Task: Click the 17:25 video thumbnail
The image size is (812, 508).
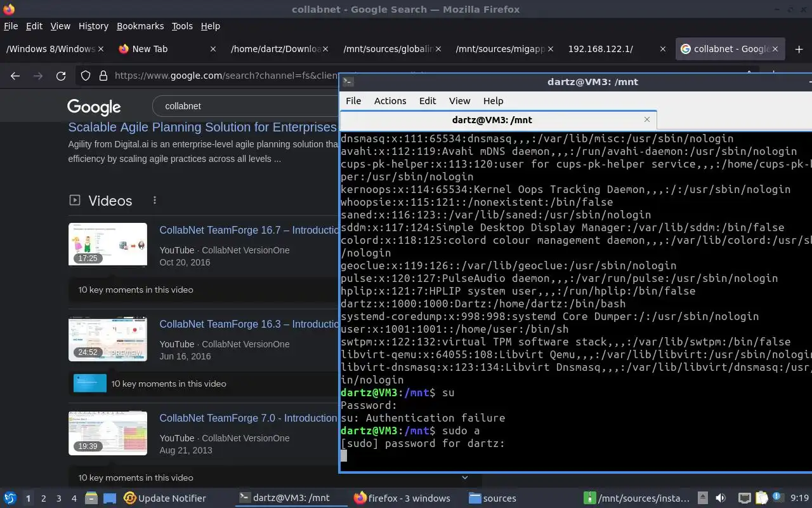Action: 108,244
